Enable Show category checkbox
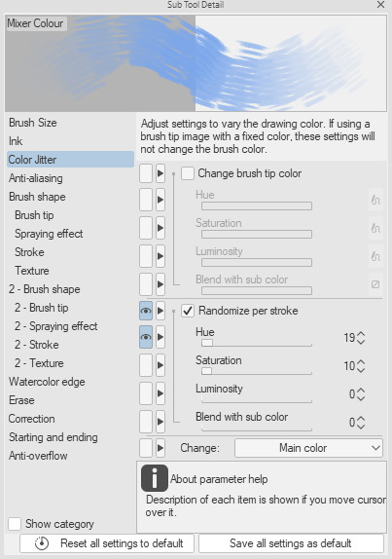Image resolution: width=392 pixels, height=559 pixels. (15, 524)
